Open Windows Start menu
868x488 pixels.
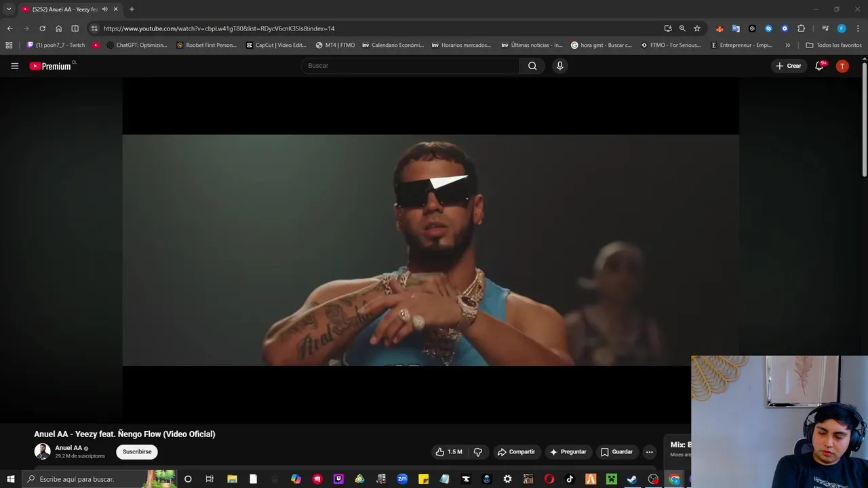point(10,479)
